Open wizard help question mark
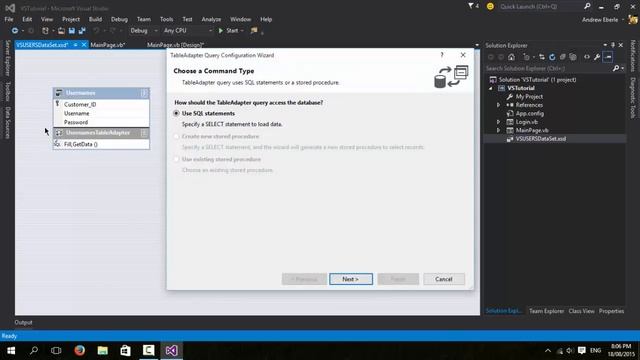 pos(442,55)
